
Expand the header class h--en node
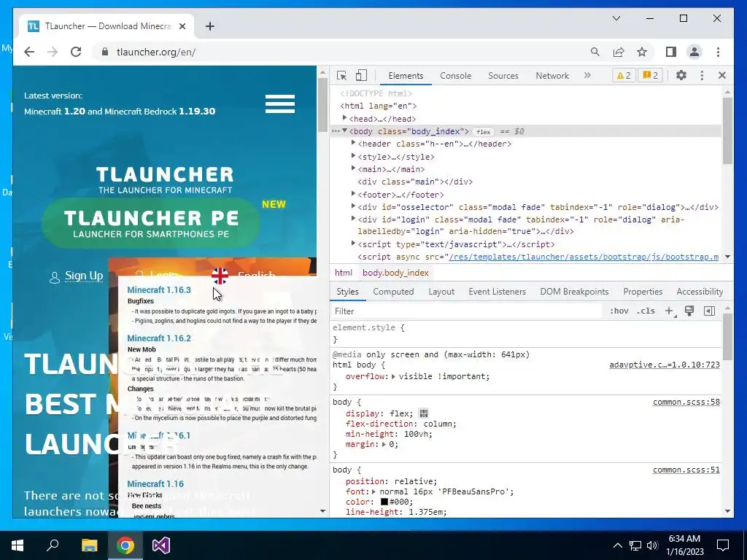point(353,143)
